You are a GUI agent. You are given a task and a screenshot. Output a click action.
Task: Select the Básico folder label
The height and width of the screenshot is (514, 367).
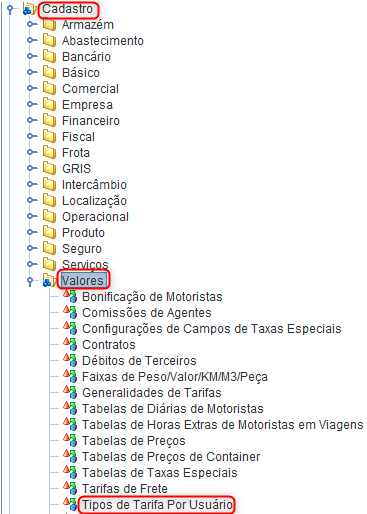pos(81,73)
